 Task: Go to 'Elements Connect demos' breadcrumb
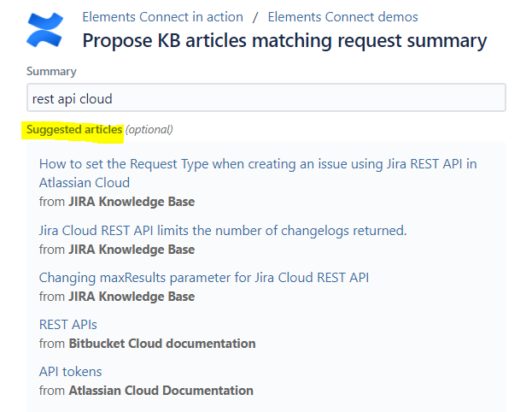[342, 17]
